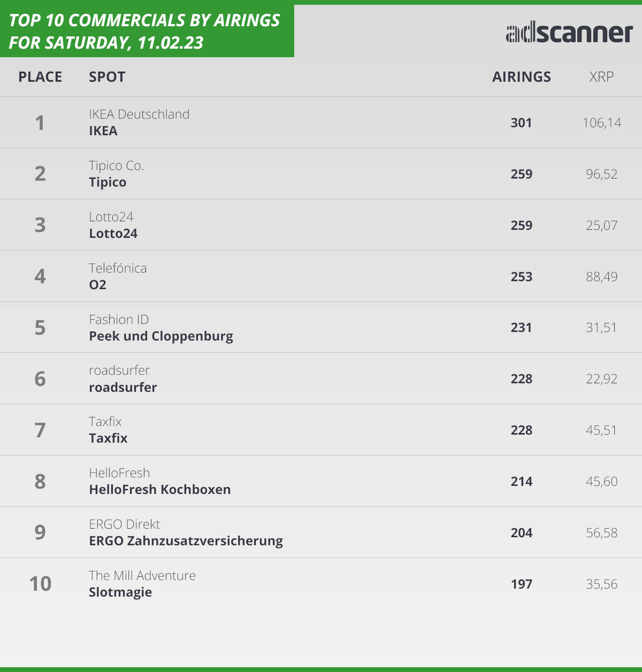The height and width of the screenshot is (672, 642).
Task: Click the roadsurfer spot name
Action: coord(123,388)
